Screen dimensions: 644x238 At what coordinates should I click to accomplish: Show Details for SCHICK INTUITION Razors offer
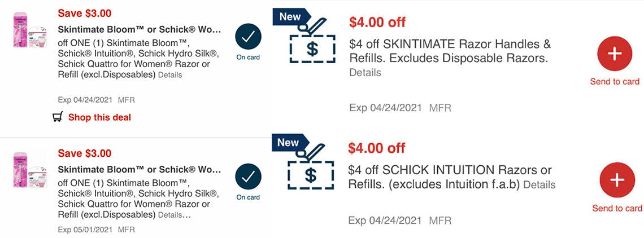point(539,185)
